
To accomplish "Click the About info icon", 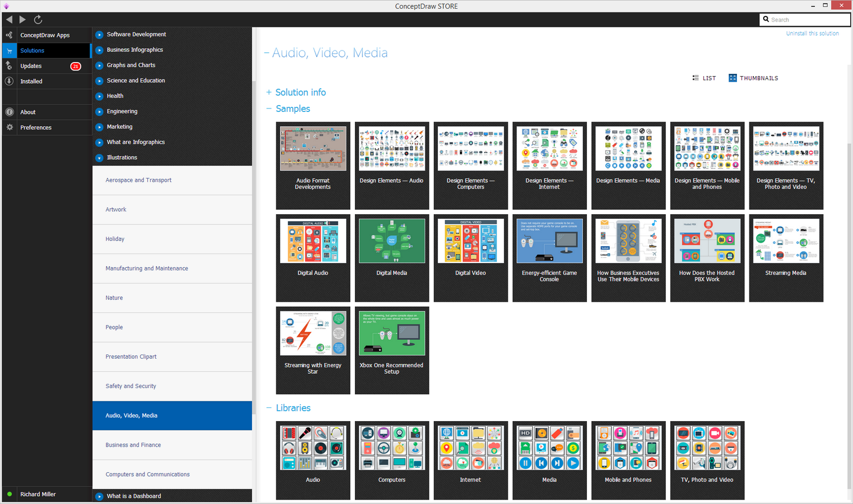I will coord(9,112).
